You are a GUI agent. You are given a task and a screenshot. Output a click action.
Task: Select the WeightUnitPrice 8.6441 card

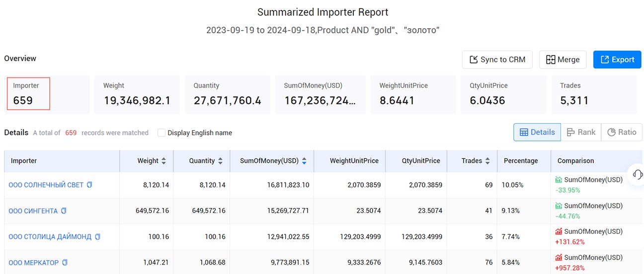click(x=413, y=94)
